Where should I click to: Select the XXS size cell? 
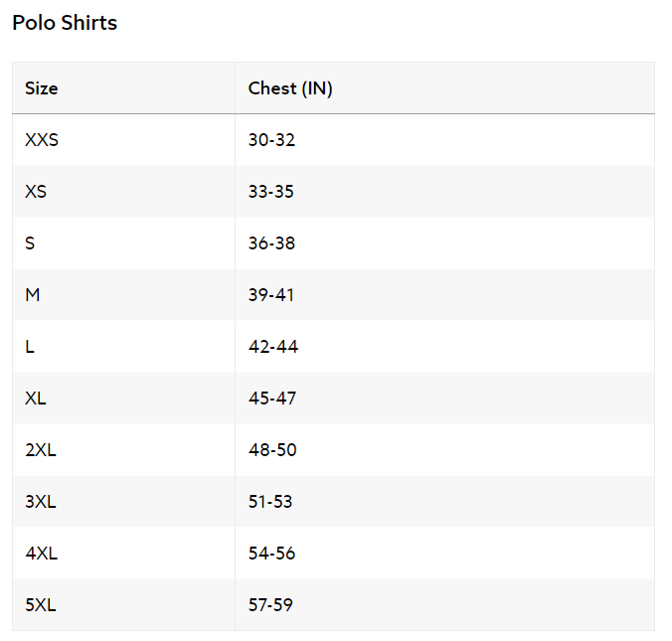42,140
